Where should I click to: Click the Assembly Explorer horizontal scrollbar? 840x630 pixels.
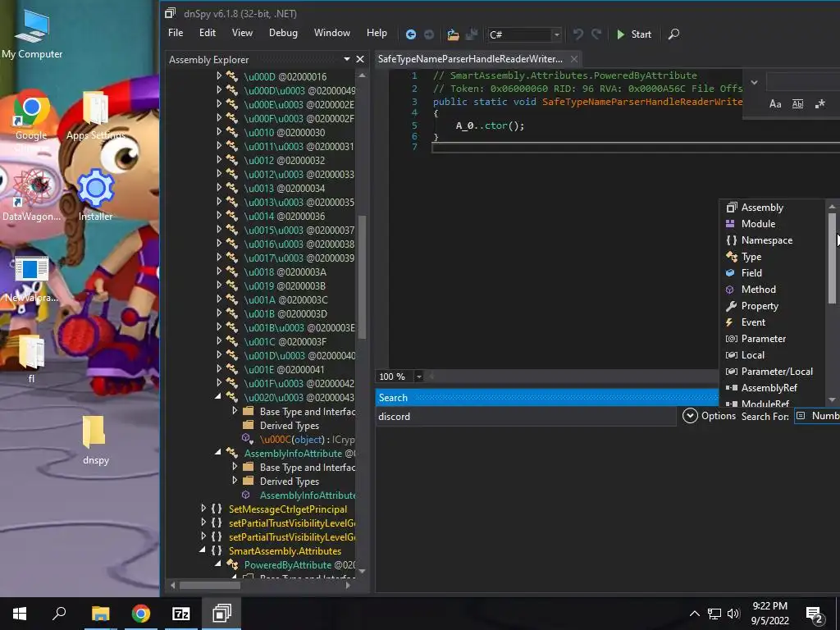coord(209,586)
